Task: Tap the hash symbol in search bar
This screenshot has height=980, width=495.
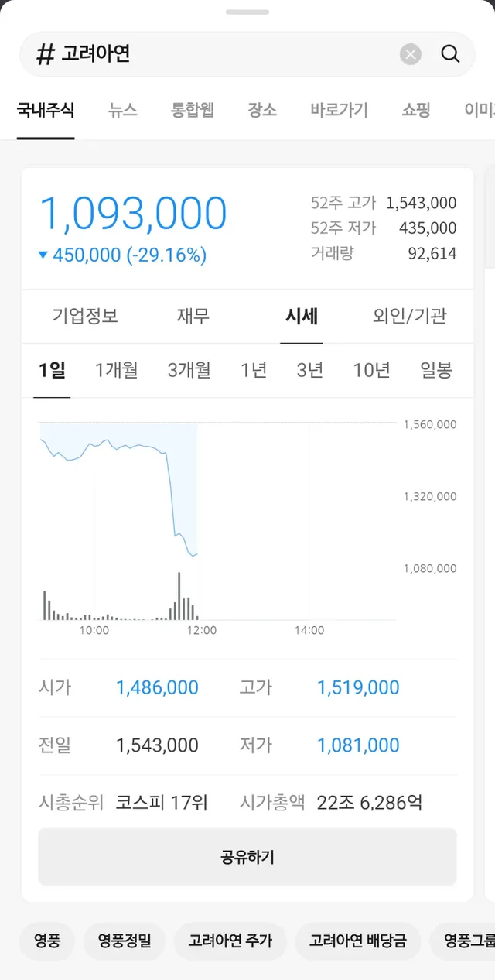Action: pos(46,54)
